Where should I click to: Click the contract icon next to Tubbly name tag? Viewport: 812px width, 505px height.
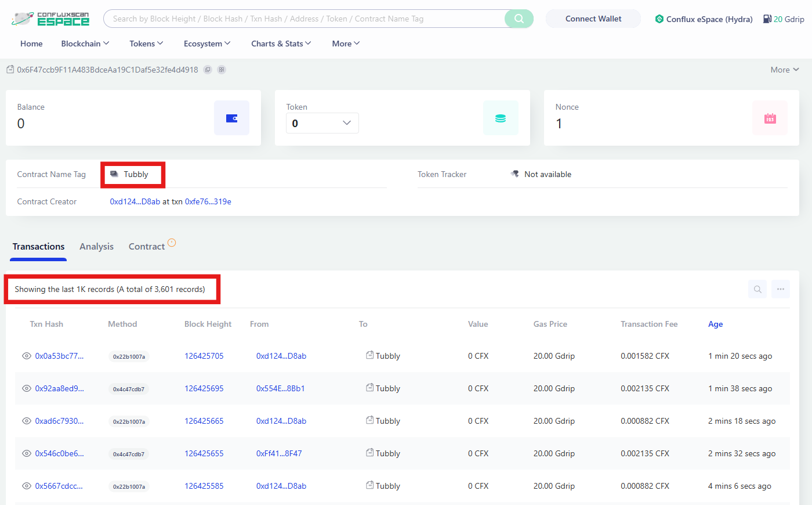coord(114,174)
